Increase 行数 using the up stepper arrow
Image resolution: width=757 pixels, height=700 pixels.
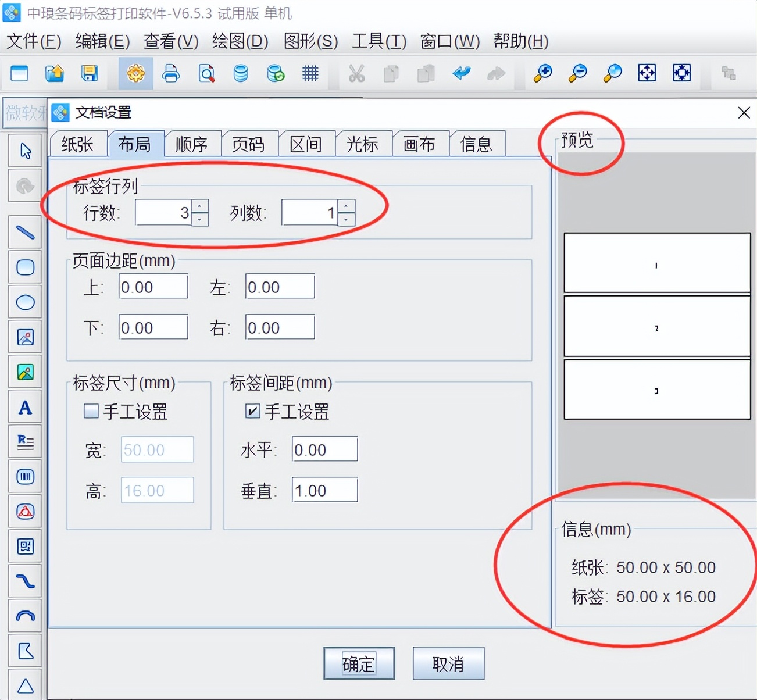[199, 206]
